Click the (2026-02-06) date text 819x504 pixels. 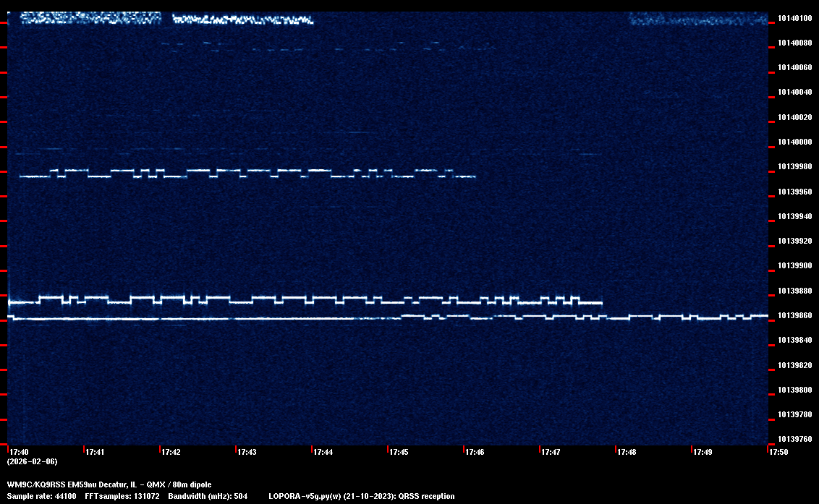[33, 461]
